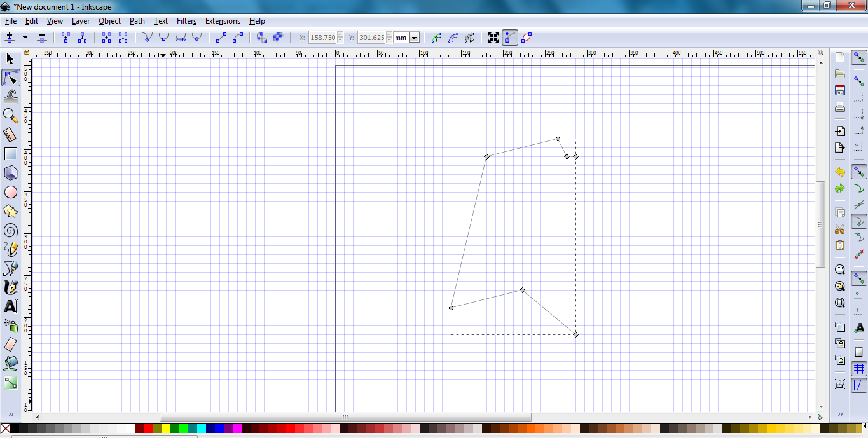This screenshot has width=868, height=438.
Task: Toggle the top enable snapping button
Action: [x=859, y=58]
